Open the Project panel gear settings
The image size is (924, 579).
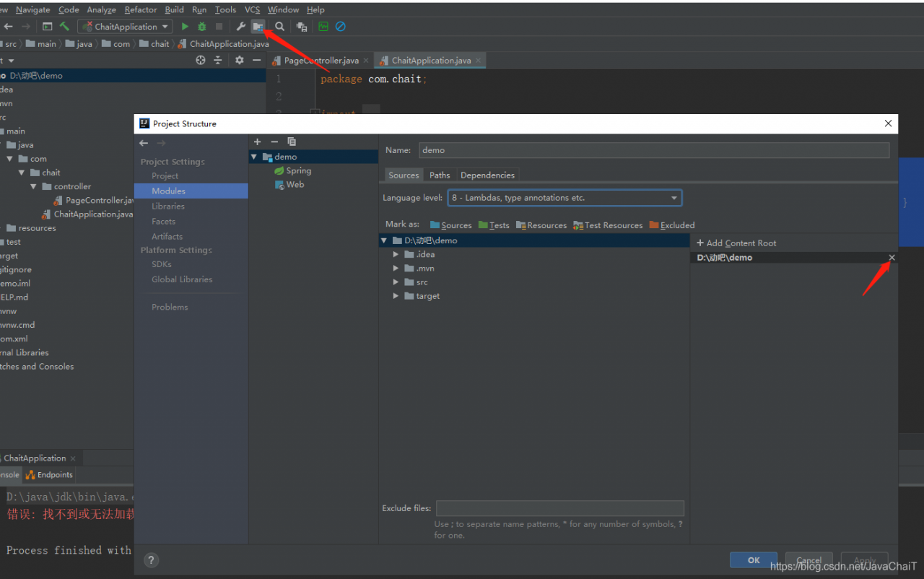240,61
